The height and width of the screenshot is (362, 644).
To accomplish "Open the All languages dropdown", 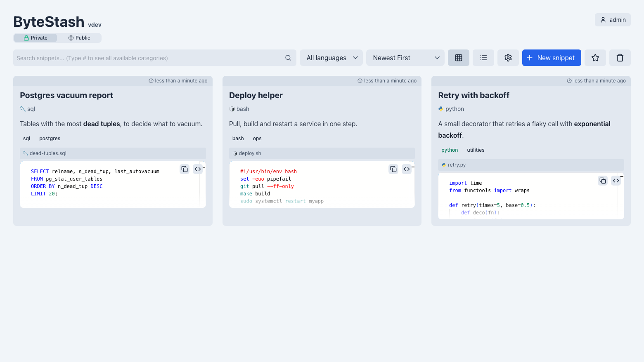I will [331, 58].
